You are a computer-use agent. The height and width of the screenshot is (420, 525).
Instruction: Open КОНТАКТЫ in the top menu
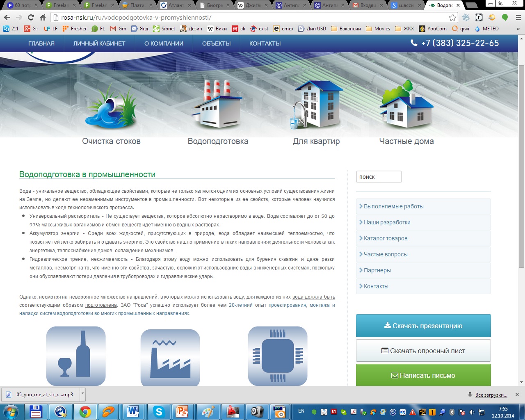tap(265, 43)
